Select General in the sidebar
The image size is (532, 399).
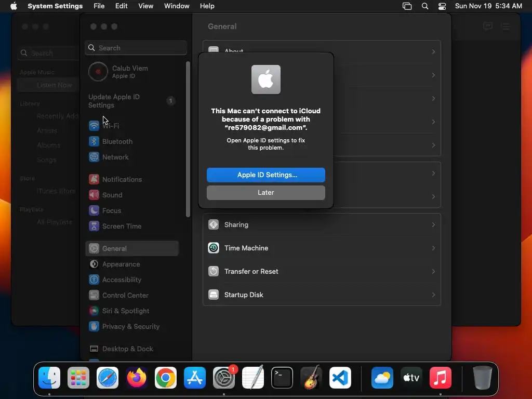[x=132, y=248]
